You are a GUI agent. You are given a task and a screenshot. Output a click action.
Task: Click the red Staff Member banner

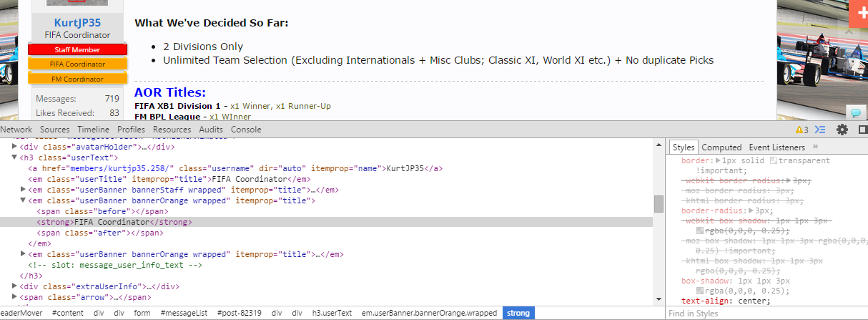tap(77, 49)
